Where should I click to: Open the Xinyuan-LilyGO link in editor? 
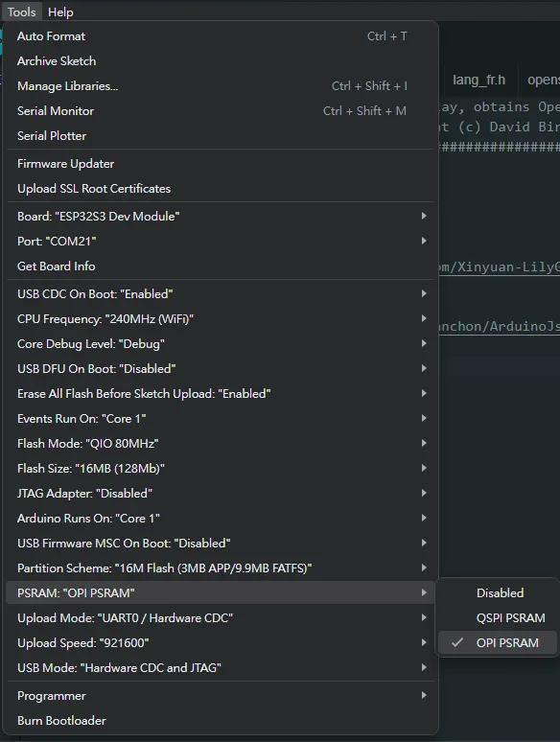pos(499,267)
